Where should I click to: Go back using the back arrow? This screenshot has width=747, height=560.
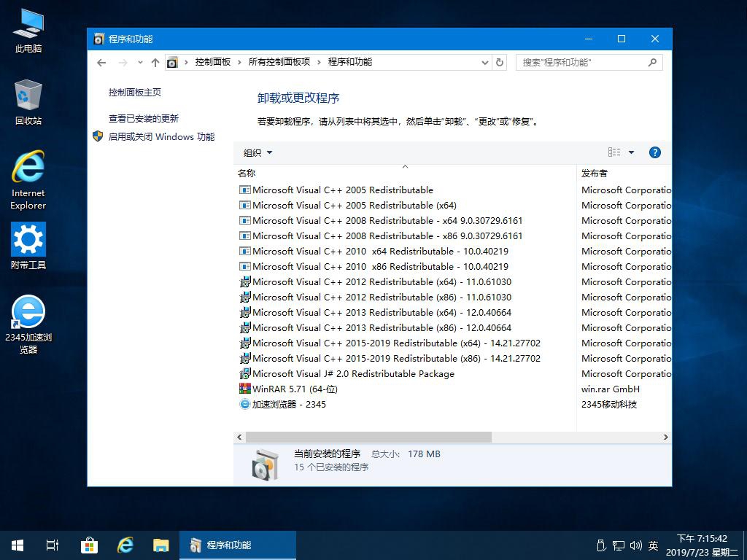coord(101,63)
